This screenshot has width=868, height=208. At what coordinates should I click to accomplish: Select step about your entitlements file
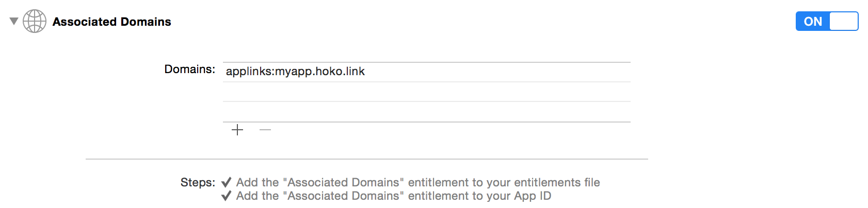418,182
